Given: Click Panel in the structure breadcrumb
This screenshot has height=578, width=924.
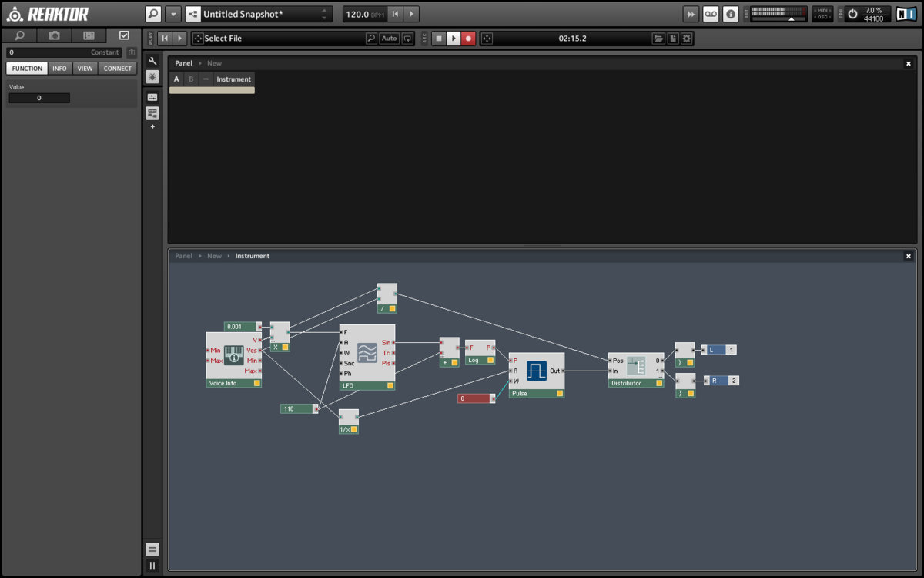Looking at the screenshot, I should point(183,256).
